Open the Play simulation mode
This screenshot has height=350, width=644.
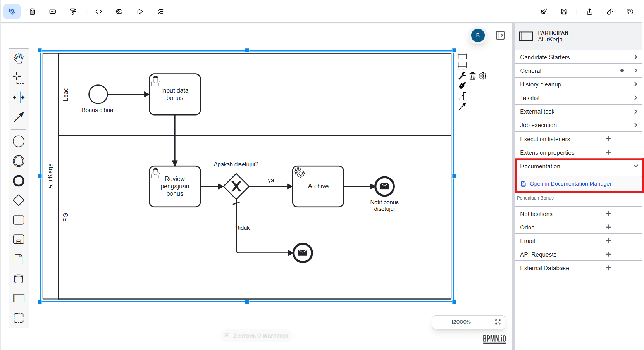(x=140, y=12)
